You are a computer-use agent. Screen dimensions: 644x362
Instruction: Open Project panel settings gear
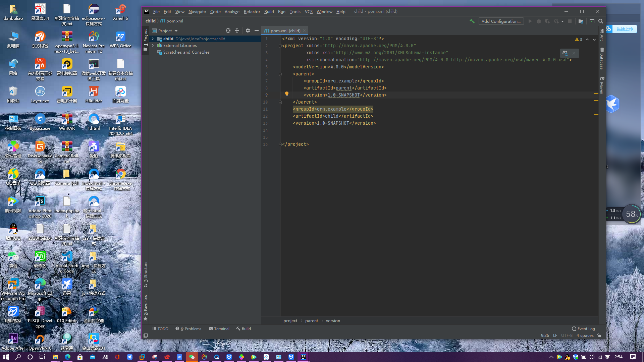[x=248, y=31]
